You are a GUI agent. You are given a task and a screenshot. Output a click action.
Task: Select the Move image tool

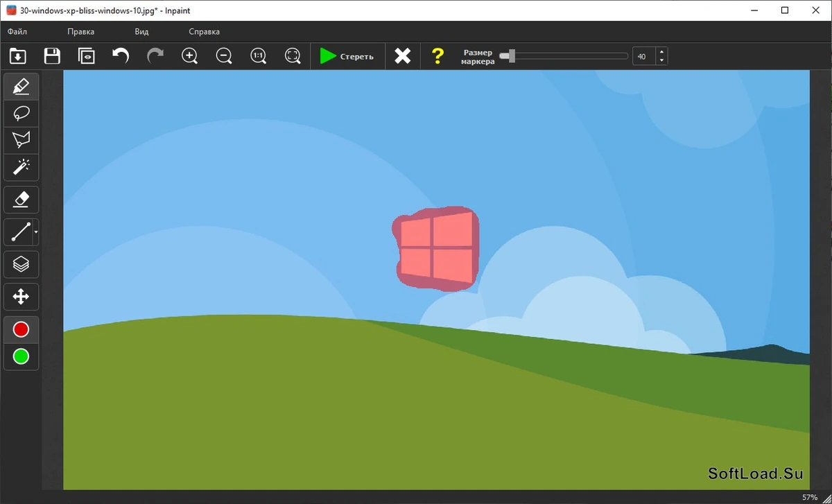click(x=21, y=297)
